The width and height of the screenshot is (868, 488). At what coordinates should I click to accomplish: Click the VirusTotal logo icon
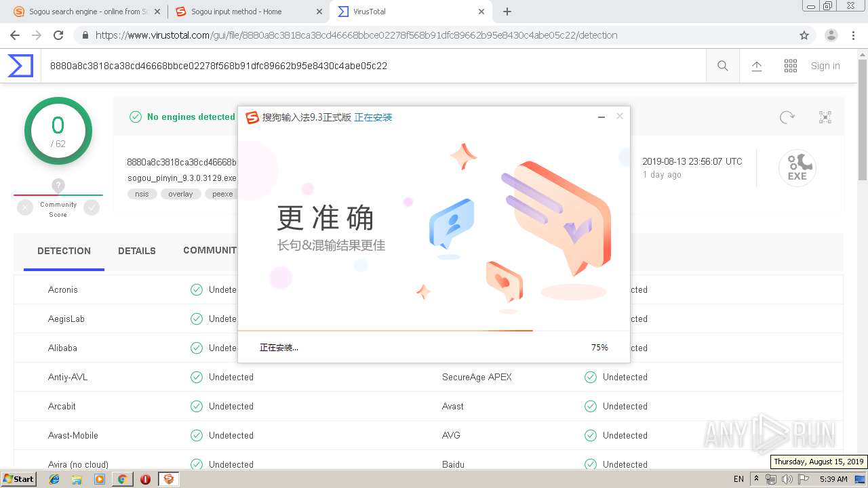coord(20,66)
